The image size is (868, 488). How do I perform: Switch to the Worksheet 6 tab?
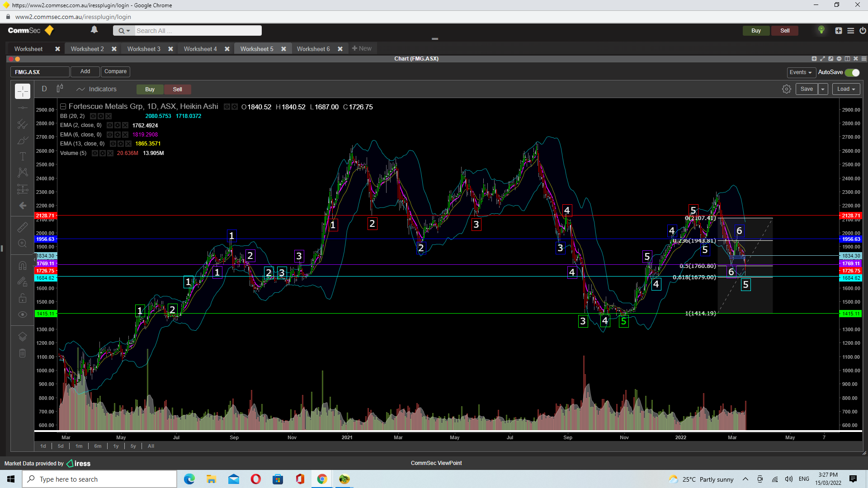pos(313,49)
